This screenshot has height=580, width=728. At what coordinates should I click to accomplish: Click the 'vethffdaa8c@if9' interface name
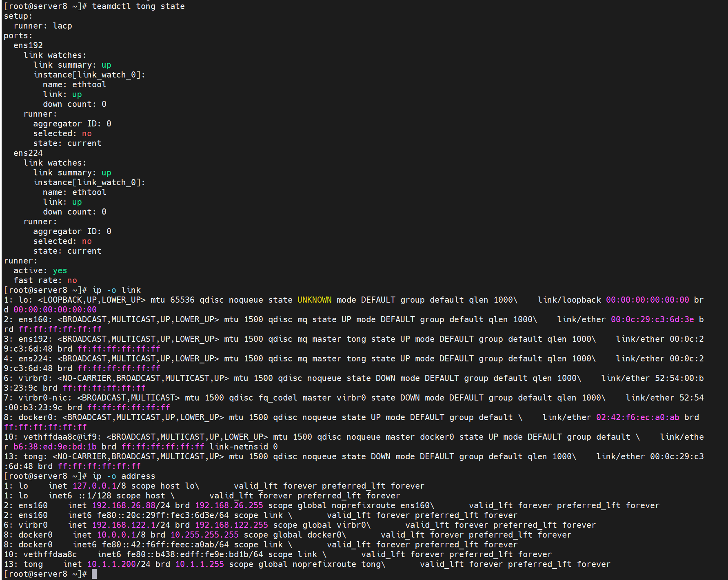(60, 437)
